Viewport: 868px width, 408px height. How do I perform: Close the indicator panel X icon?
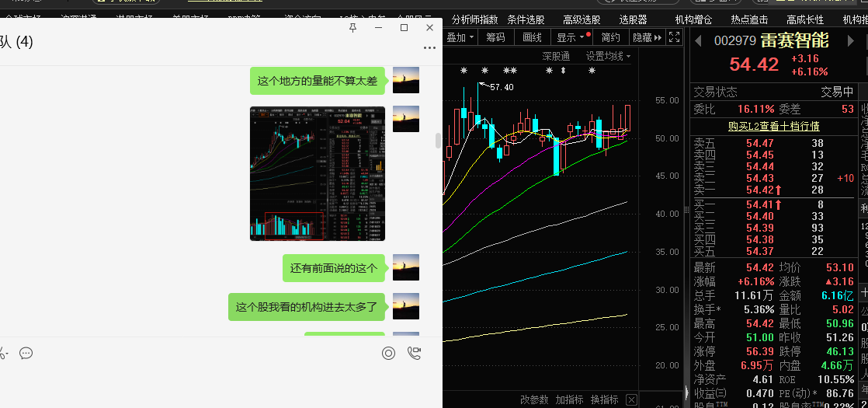coord(631,399)
